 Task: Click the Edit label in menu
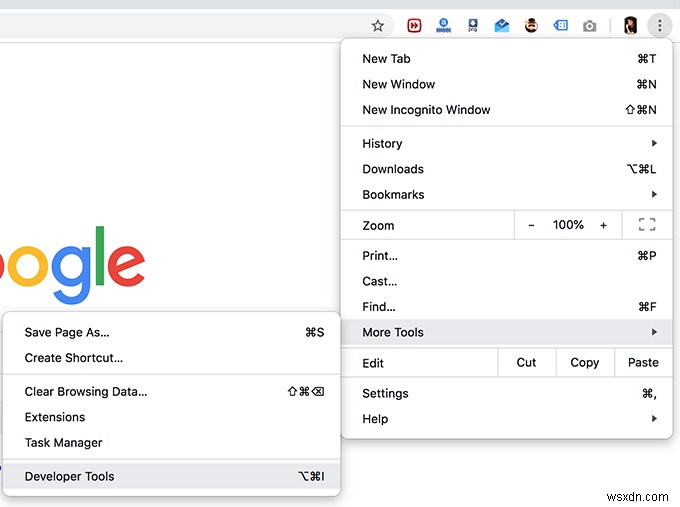[x=373, y=363]
